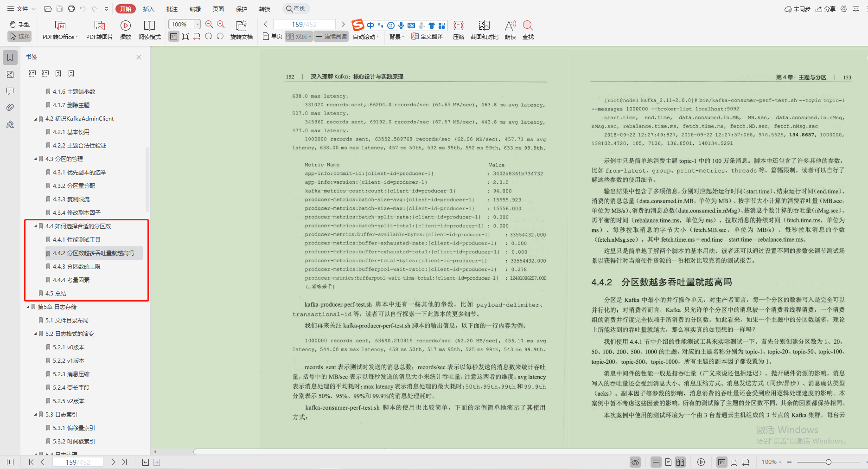Open the 保护 ribbon tab

(x=242, y=9)
